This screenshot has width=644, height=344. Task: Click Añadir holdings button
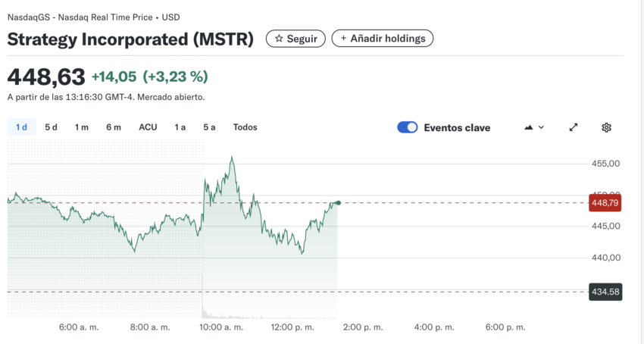point(383,38)
